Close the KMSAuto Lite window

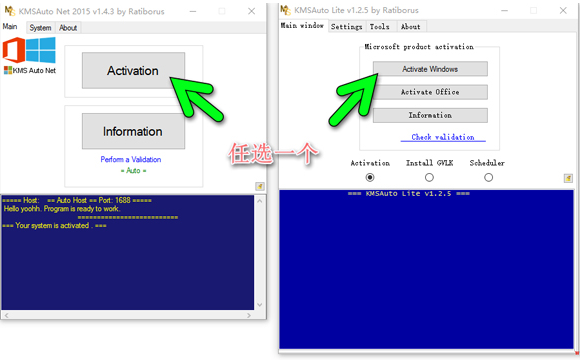563,10
